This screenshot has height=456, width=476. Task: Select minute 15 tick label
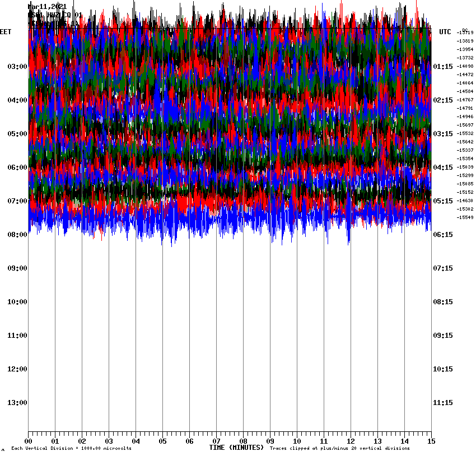point(431,441)
